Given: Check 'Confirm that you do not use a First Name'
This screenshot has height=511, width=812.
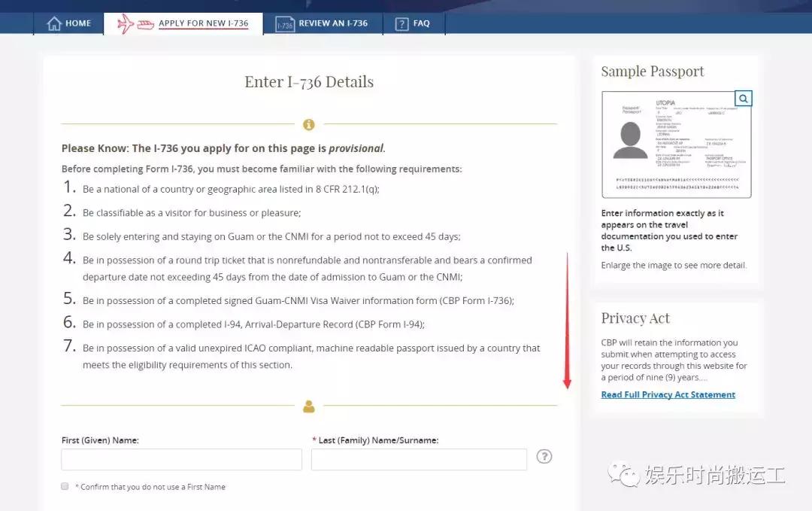Looking at the screenshot, I should (x=65, y=486).
